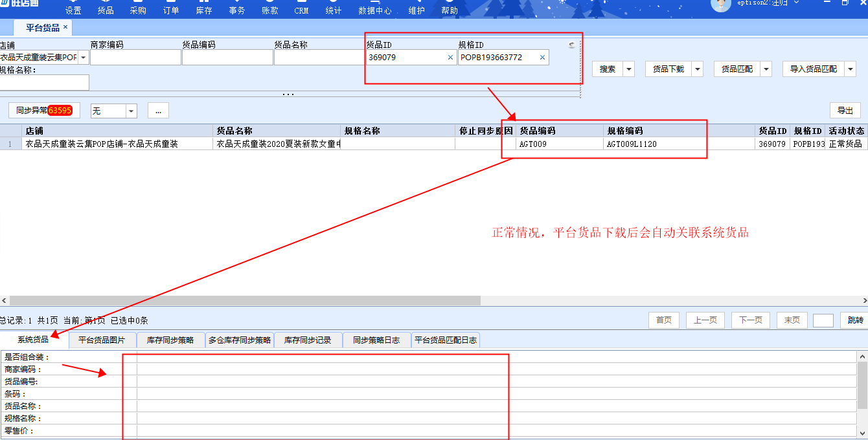The width and height of the screenshot is (868, 440).
Task: Expand the 搜索 button dropdown arrow
Action: [629, 69]
